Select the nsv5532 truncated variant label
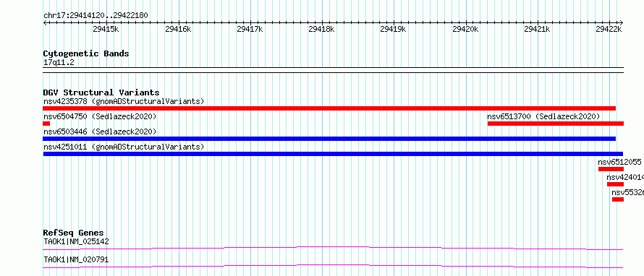This screenshot has width=644, height=276. point(627,192)
